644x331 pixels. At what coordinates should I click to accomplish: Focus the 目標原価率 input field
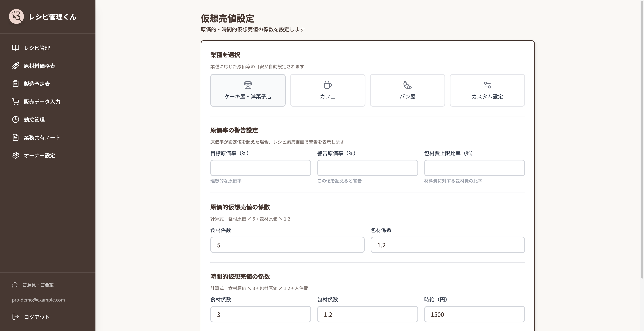pos(260,168)
